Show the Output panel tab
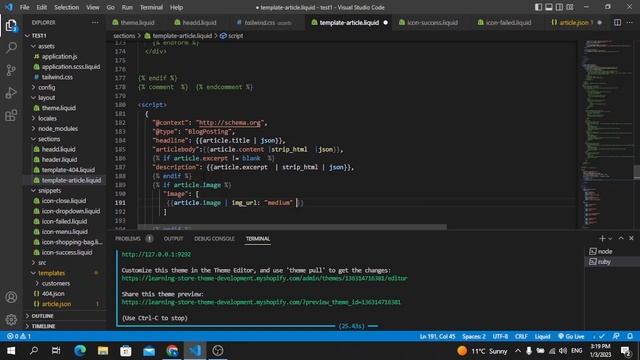 [x=173, y=238]
